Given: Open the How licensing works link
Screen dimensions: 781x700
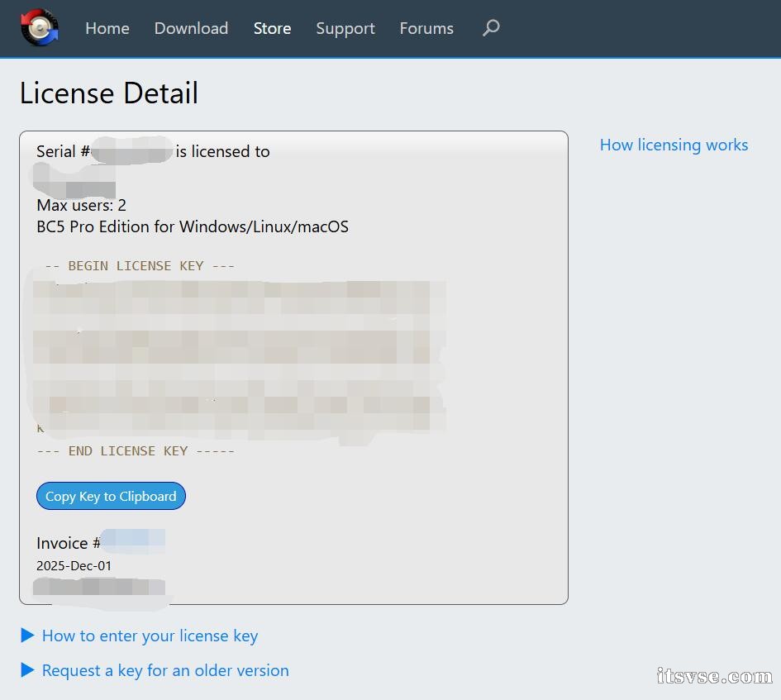Looking at the screenshot, I should tap(674, 145).
